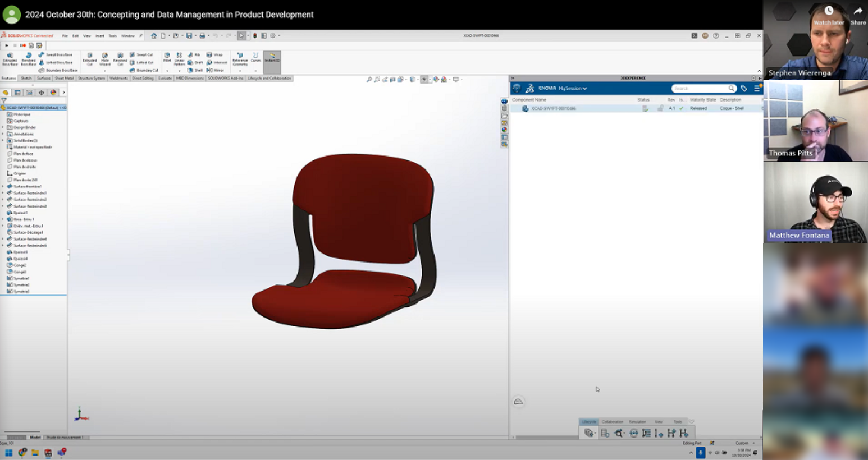Image resolution: width=868 pixels, height=460 pixels.
Task: Select Congé2 in the feature tree
Action: click(17, 265)
